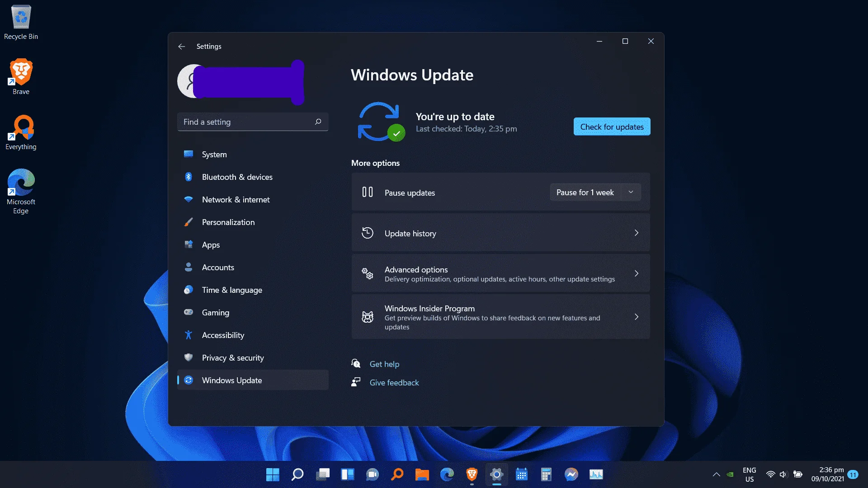Open the user profile avatar in Settings
Image resolution: width=868 pixels, height=488 pixels.
tap(193, 81)
